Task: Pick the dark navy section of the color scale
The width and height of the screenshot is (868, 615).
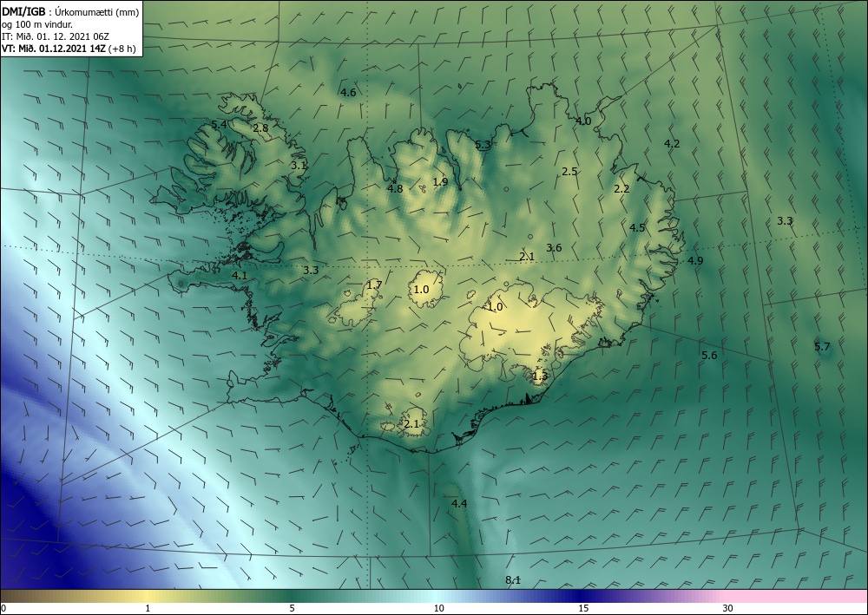Action: coord(578,596)
